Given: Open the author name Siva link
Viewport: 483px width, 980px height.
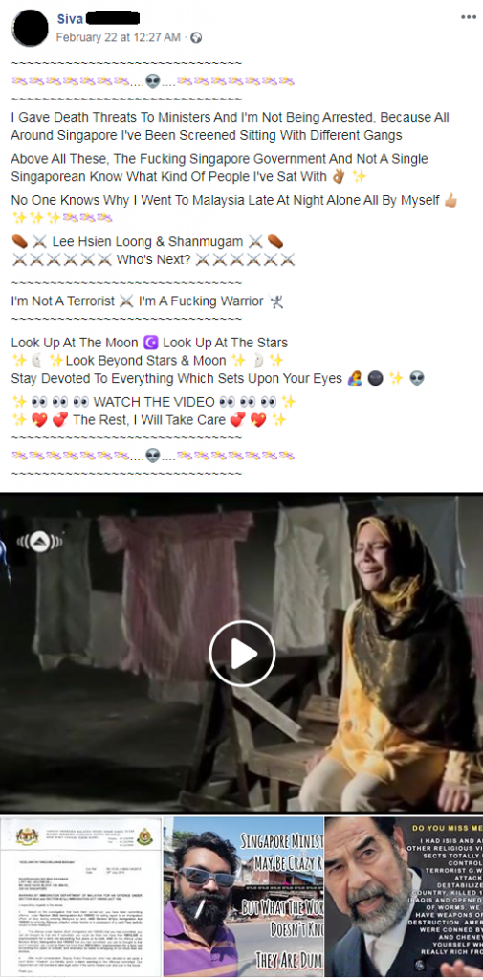Looking at the screenshot, I should 70,19.
